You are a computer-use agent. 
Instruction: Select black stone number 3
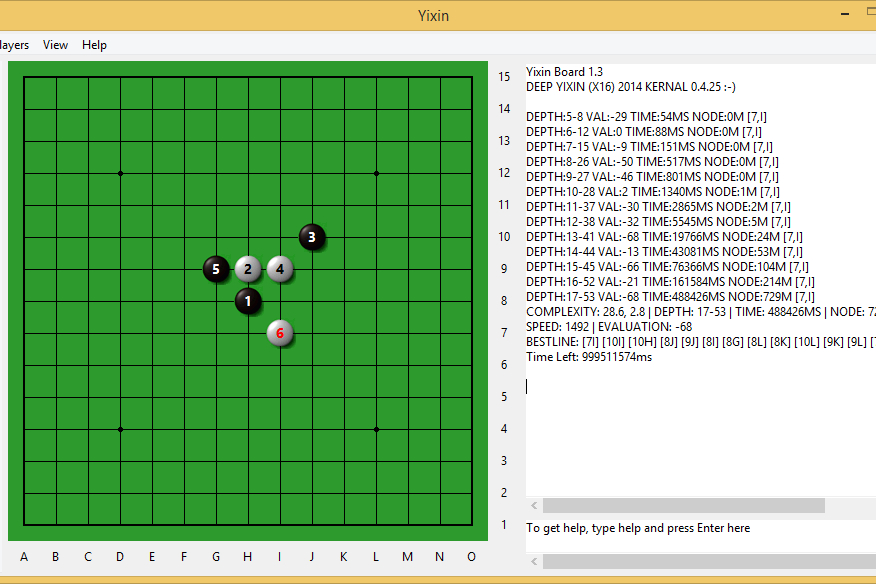point(312,237)
